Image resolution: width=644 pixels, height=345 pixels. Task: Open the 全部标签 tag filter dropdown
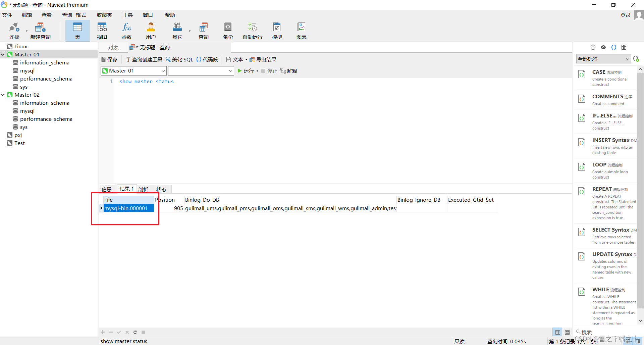[x=603, y=59]
